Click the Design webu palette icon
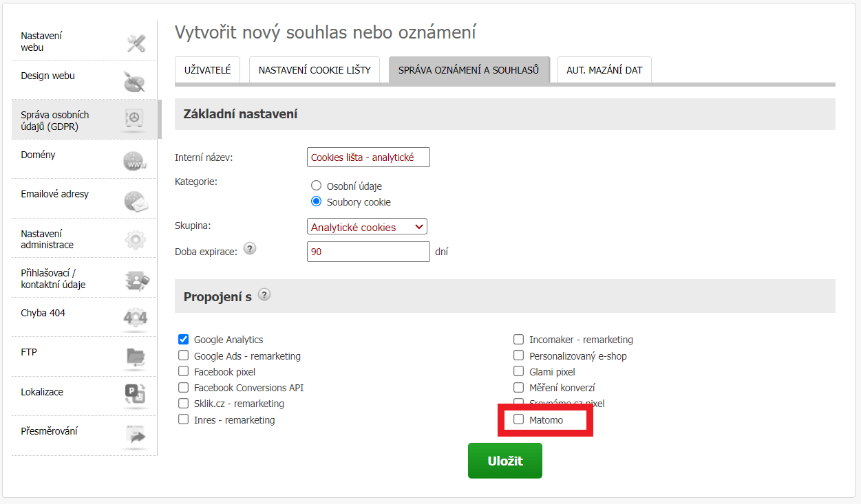 pyautogui.click(x=134, y=82)
